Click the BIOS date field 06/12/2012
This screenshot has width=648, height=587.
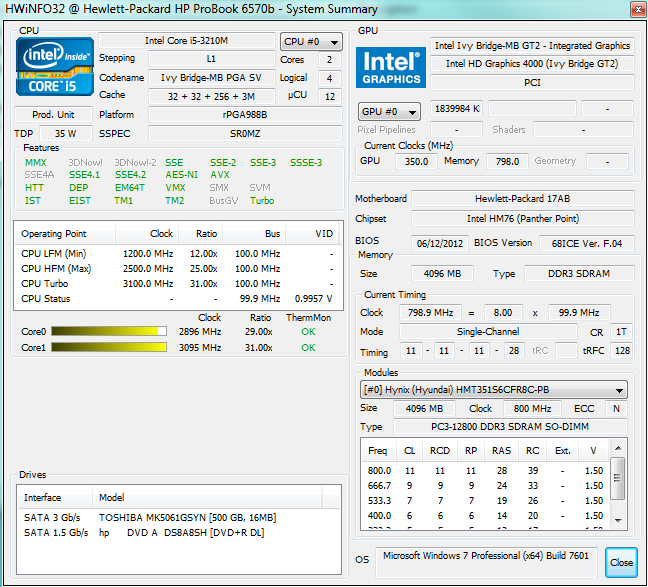coord(440,243)
